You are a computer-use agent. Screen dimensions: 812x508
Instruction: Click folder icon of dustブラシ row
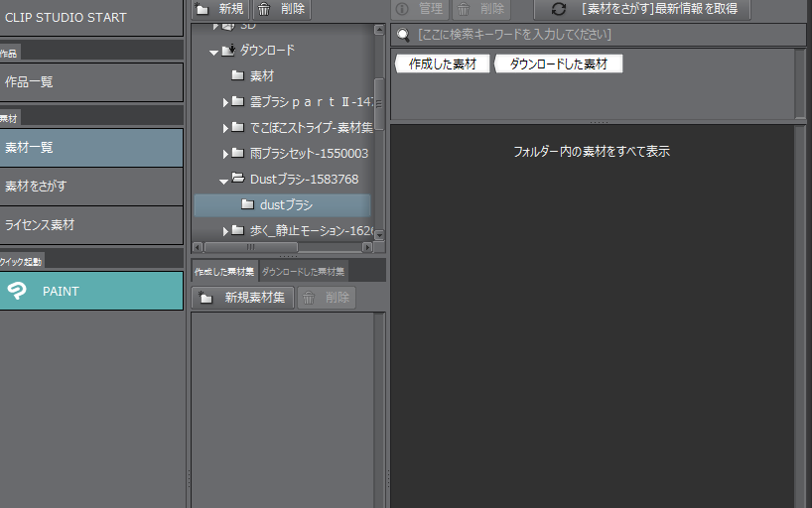tap(247, 204)
